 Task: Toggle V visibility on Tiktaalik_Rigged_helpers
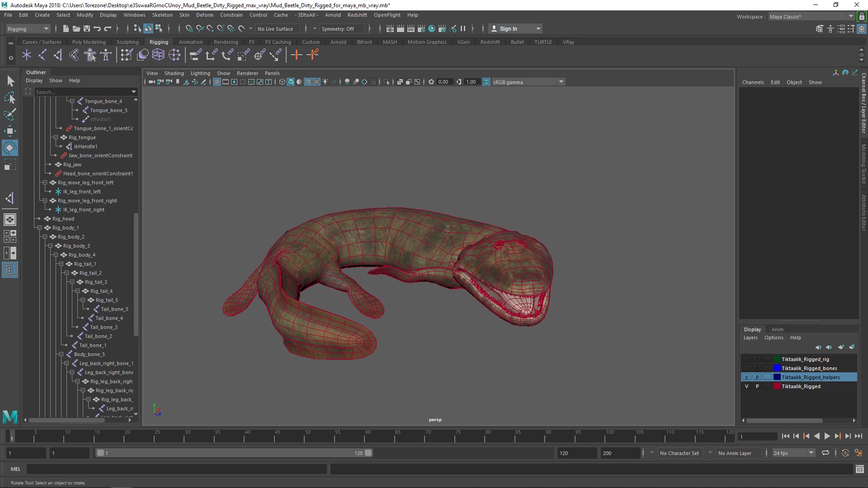(x=746, y=377)
